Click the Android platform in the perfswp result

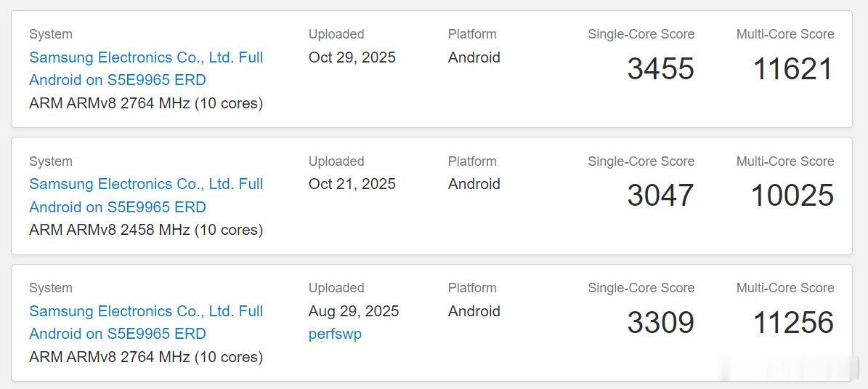tap(474, 311)
